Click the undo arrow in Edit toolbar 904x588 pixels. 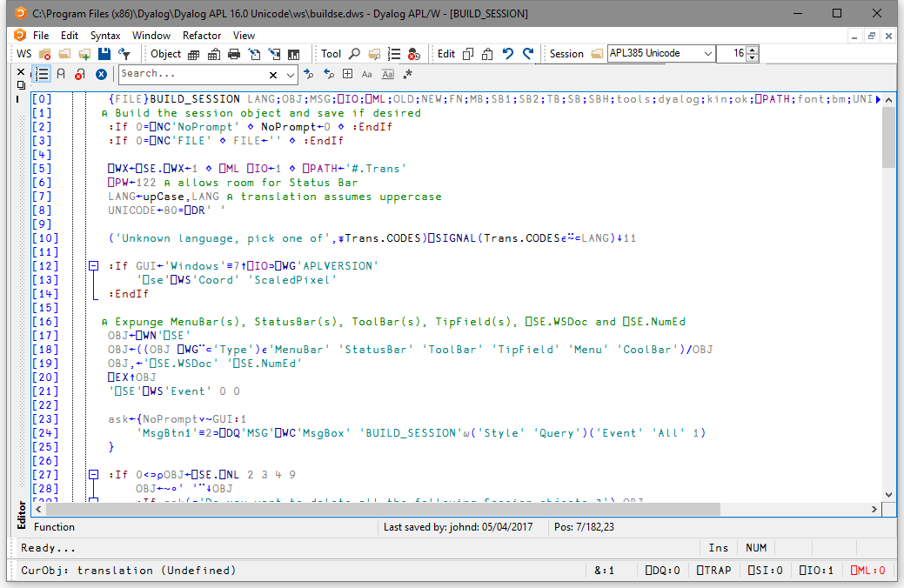(x=509, y=54)
